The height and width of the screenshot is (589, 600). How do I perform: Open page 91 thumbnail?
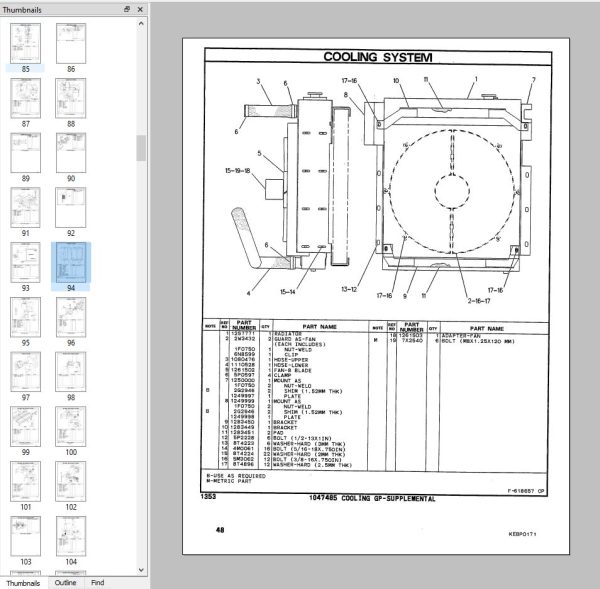tap(25, 207)
